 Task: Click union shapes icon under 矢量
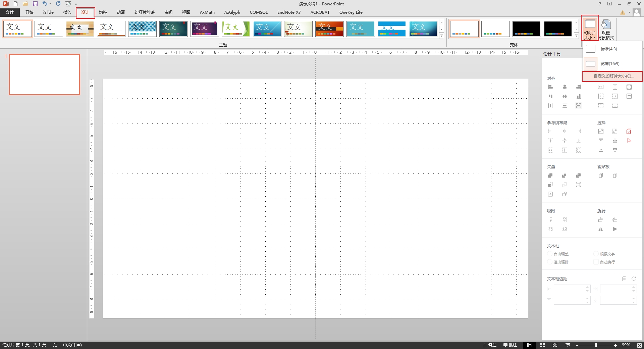(550, 176)
